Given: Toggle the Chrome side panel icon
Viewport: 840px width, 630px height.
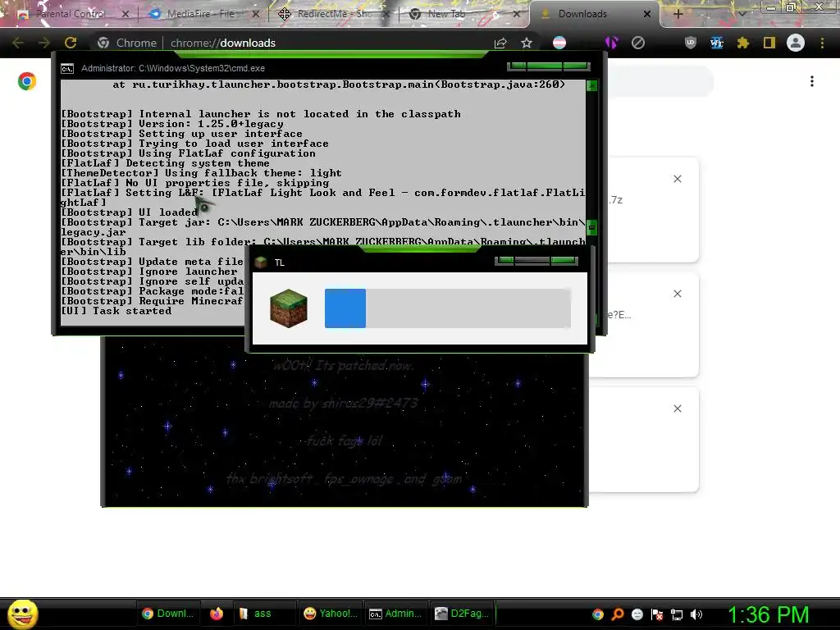Looking at the screenshot, I should 769,43.
